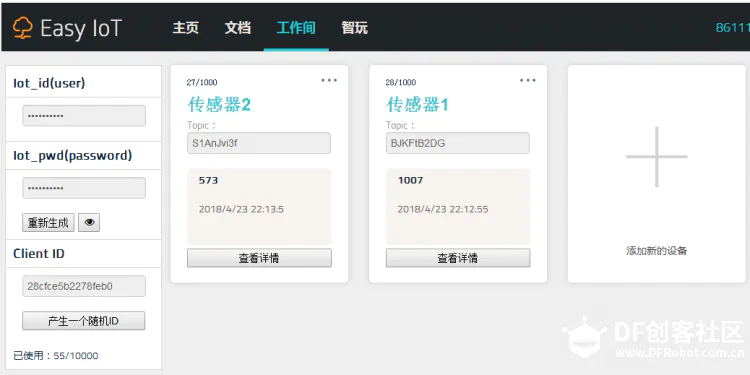
Task: Click the Iot_pwd(password) masked field
Action: (x=84, y=188)
